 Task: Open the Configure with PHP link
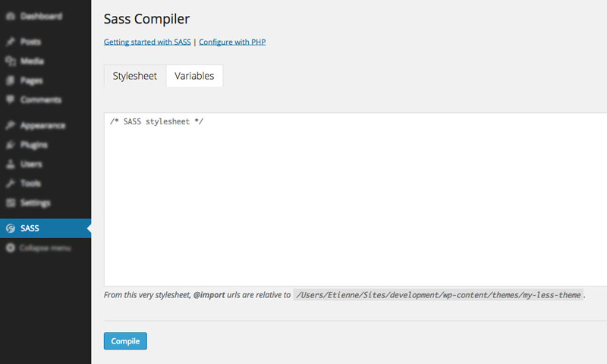232,42
